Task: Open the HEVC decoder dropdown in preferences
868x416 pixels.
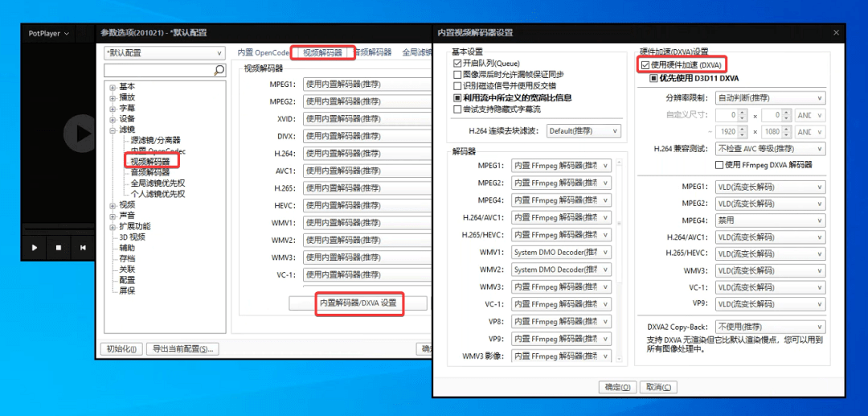Action: tap(367, 205)
